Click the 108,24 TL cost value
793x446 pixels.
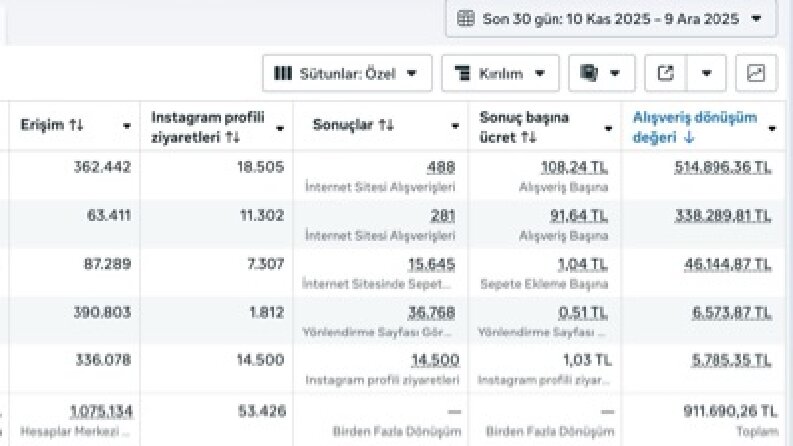(x=575, y=167)
